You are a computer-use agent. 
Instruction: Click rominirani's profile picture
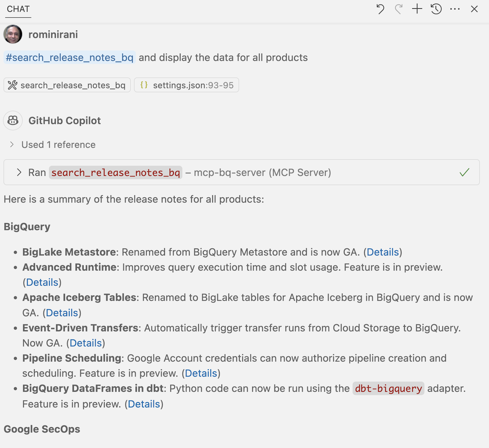click(x=13, y=34)
